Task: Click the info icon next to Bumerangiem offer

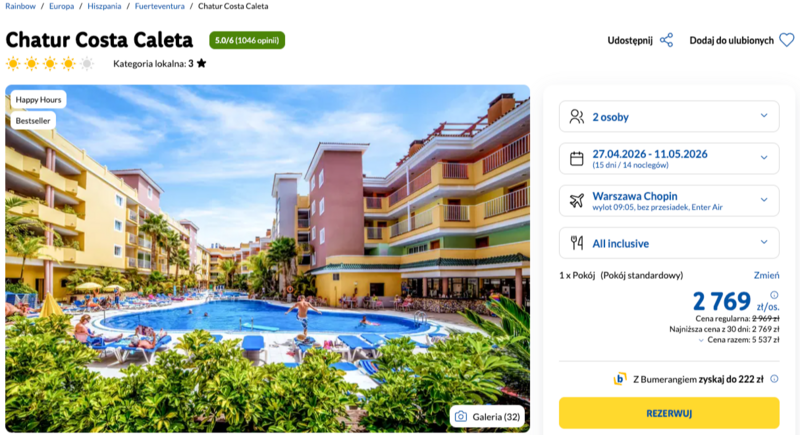Action: point(774,378)
